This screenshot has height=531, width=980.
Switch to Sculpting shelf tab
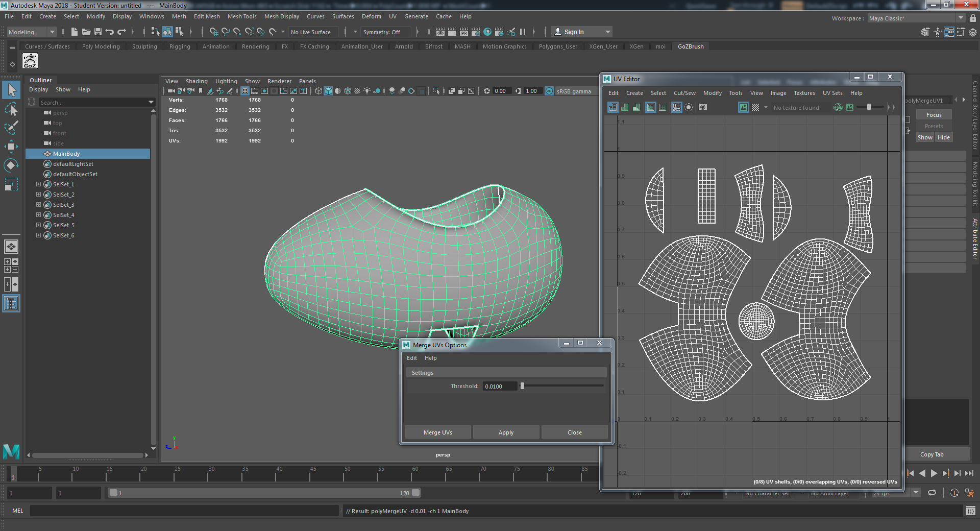click(144, 46)
